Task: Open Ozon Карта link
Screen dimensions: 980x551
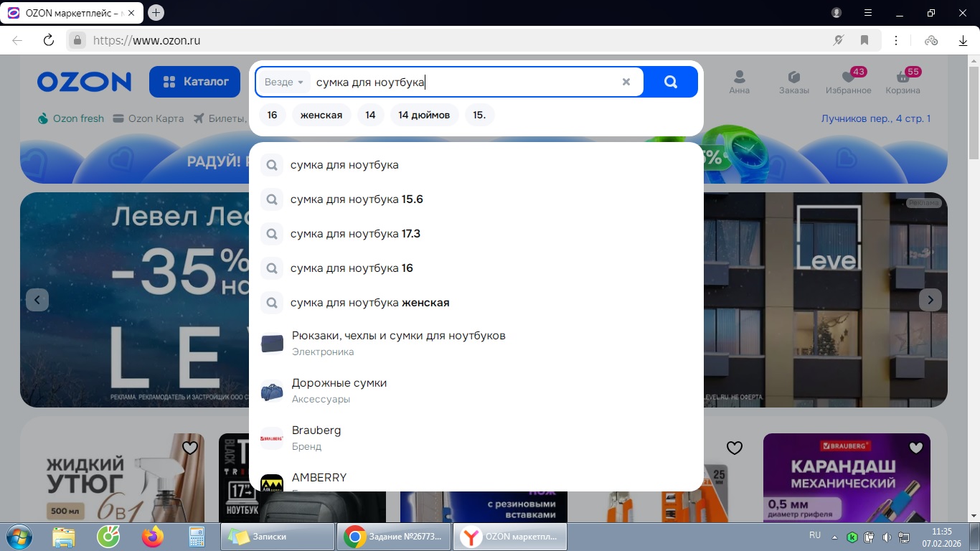Action: (x=149, y=118)
